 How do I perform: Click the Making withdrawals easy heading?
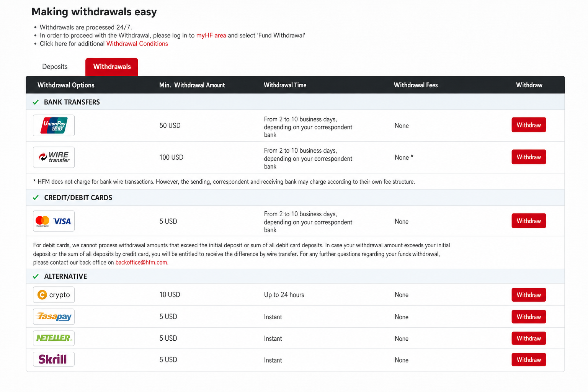pyautogui.click(x=94, y=12)
